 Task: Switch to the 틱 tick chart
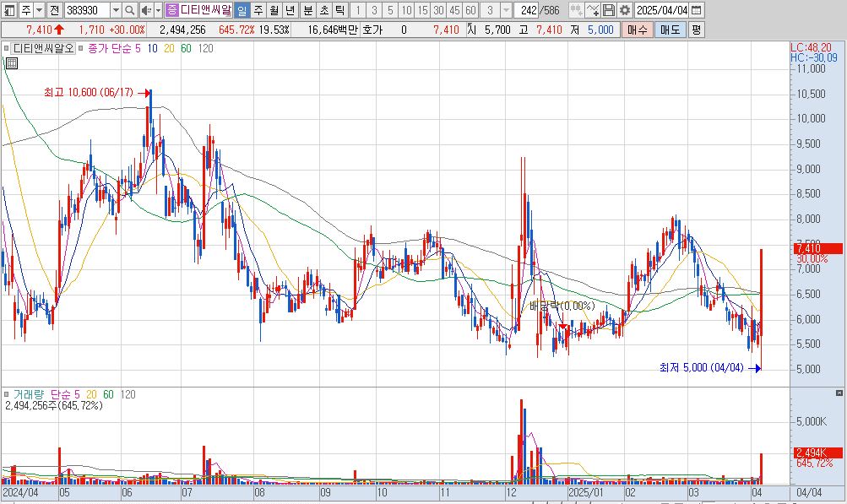pos(339,10)
